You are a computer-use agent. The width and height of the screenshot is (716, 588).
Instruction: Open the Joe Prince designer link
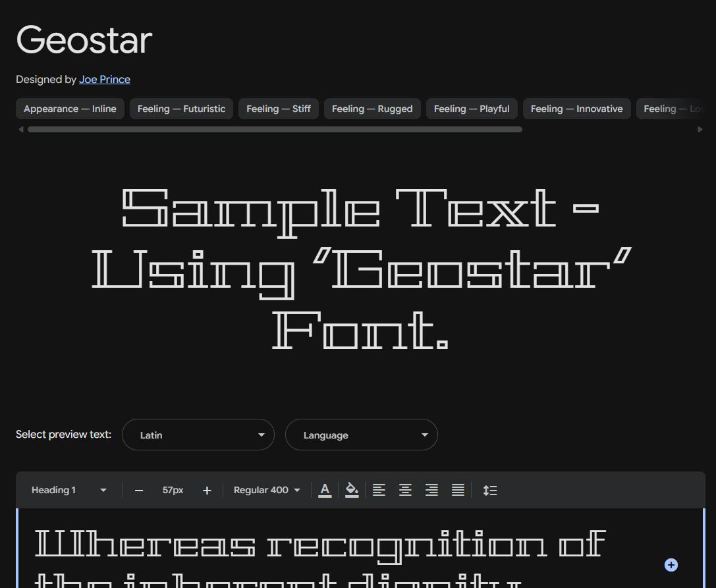tap(105, 80)
